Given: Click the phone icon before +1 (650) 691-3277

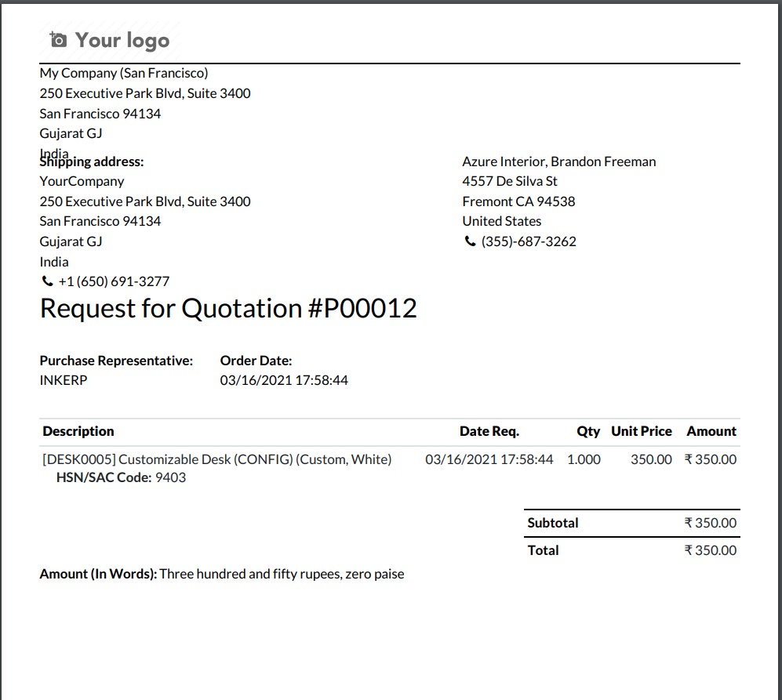Looking at the screenshot, I should click(47, 281).
